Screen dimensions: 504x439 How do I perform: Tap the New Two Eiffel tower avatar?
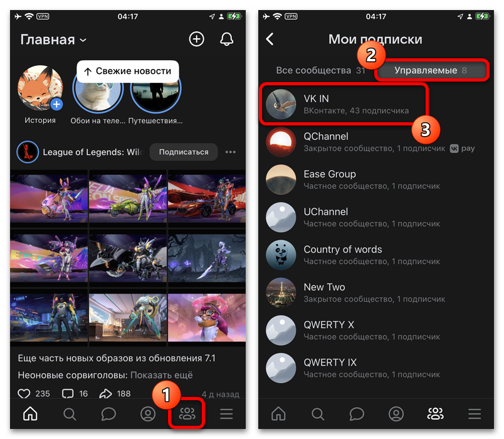coord(281,293)
